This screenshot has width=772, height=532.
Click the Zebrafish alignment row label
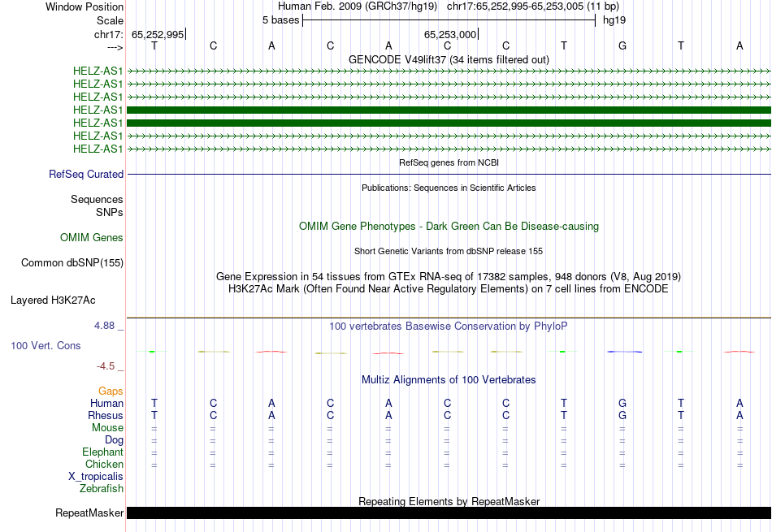102,489
